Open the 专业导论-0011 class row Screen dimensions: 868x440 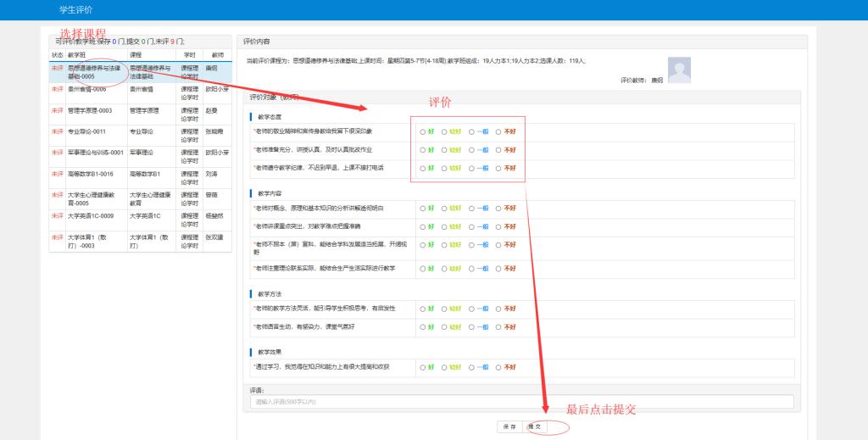tap(87, 131)
